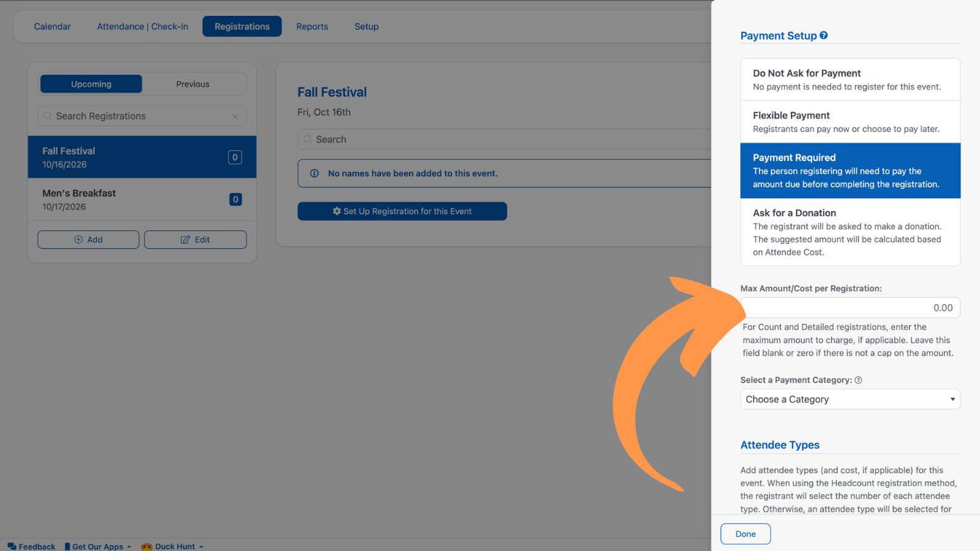Open the Registrations tab
Viewport: 980px width, 551px height.
pyautogui.click(x=242, y=26)
